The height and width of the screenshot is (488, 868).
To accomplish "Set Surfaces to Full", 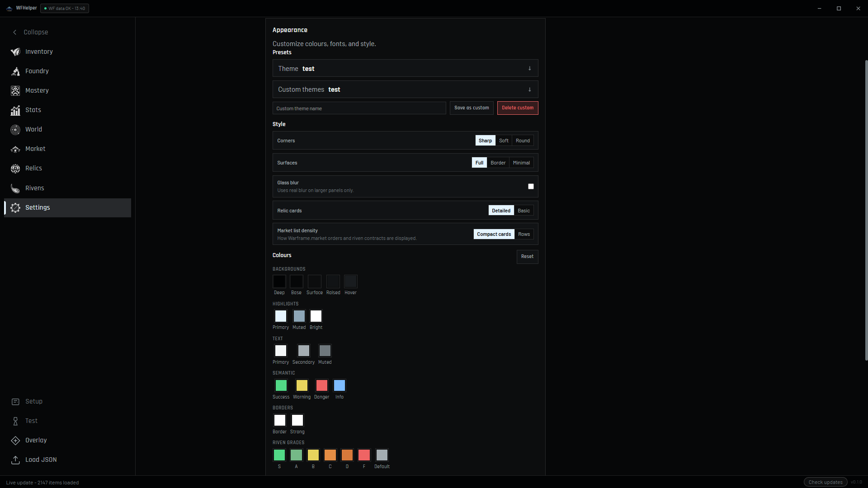I will [479, 163].
